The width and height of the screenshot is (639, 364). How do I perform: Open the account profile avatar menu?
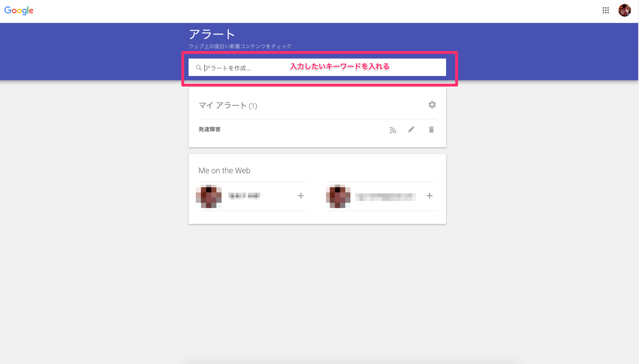(x=625, y=10)
